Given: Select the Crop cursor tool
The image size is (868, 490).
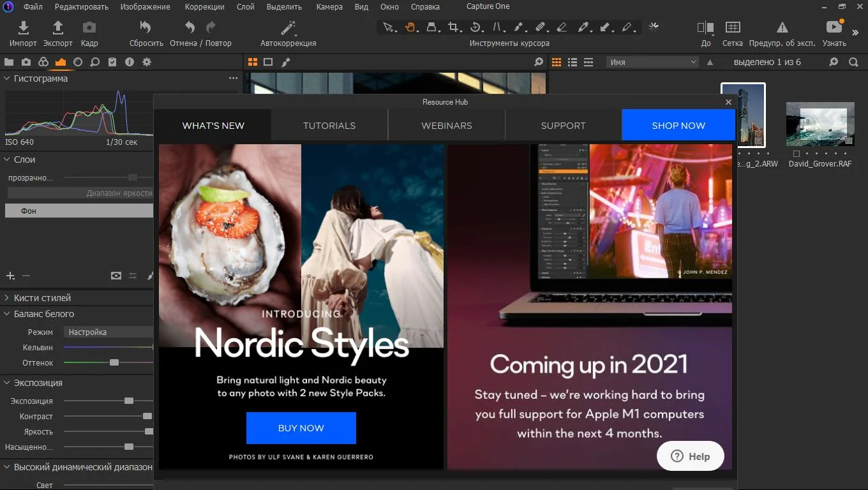Looking at the screenshot, I should [454, 27].
